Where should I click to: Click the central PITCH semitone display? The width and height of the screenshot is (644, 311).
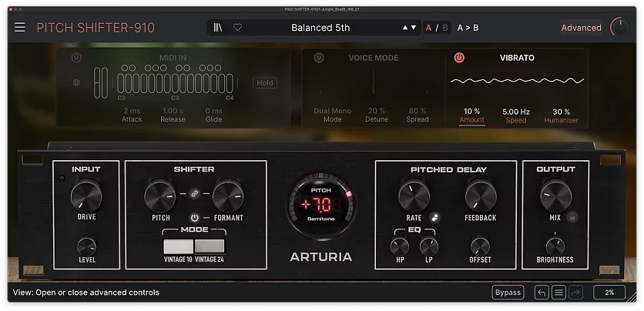[321, 205]
